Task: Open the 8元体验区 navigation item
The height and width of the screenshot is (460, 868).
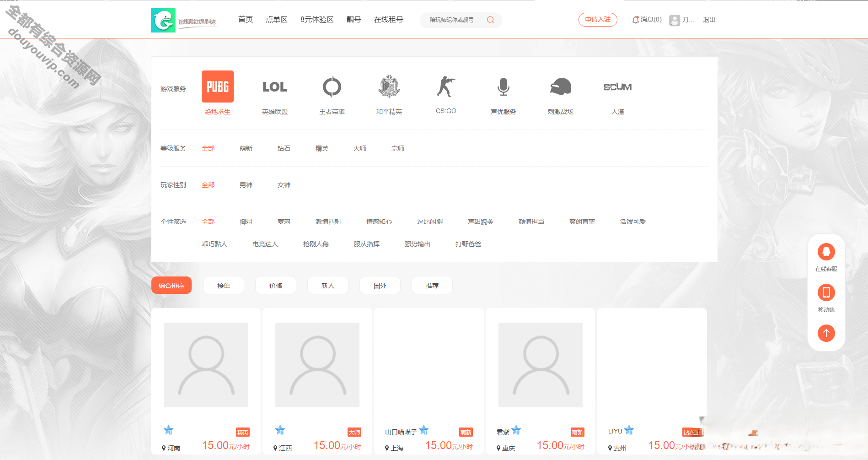Action: click(x=317, y=20)
